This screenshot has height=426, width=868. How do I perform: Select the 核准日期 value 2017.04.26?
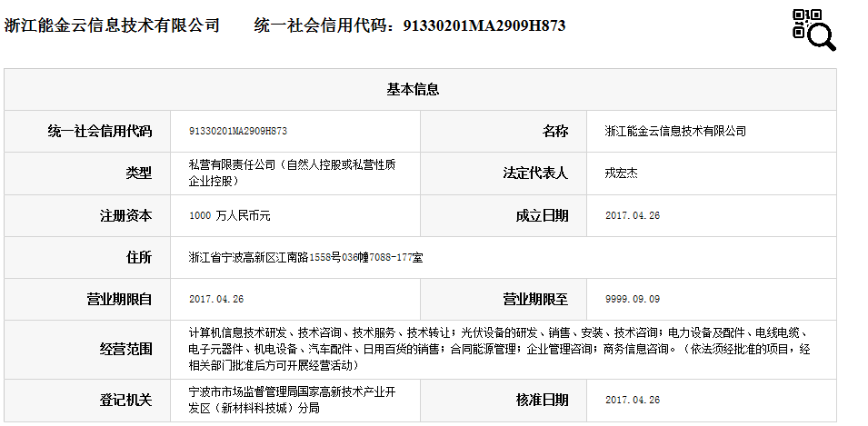coord(633,400)
